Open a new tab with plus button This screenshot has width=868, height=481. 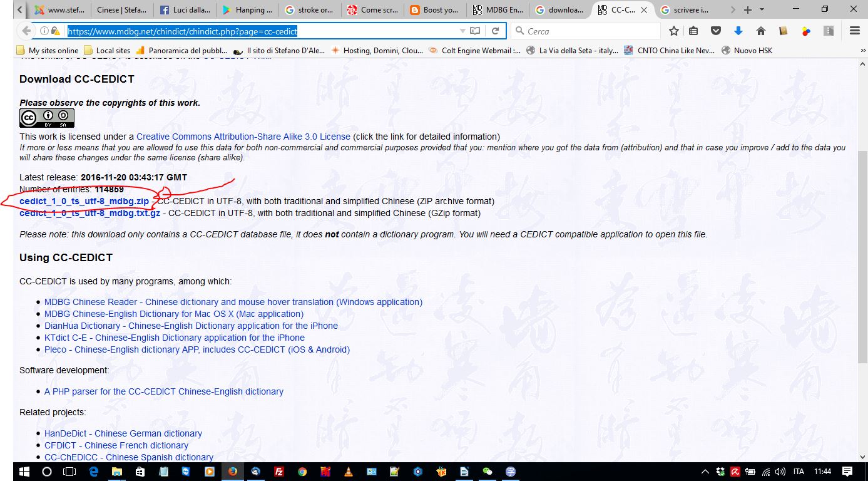tap(747, 10)
